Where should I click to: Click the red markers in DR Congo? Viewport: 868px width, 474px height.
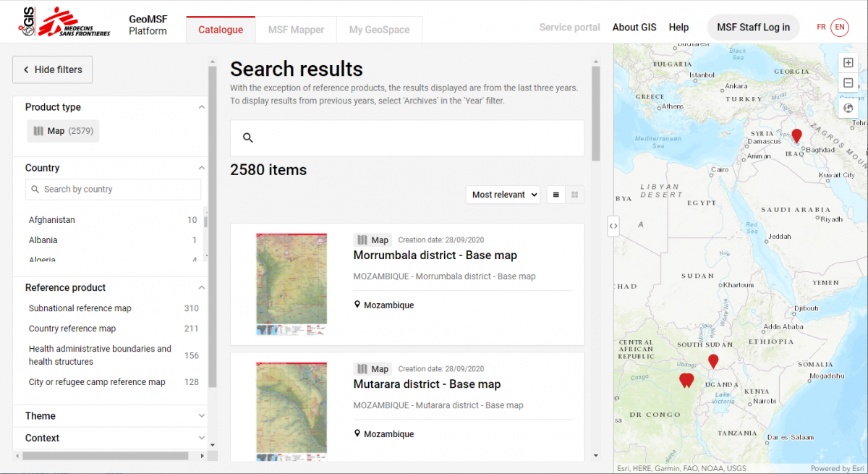point(686,380)
